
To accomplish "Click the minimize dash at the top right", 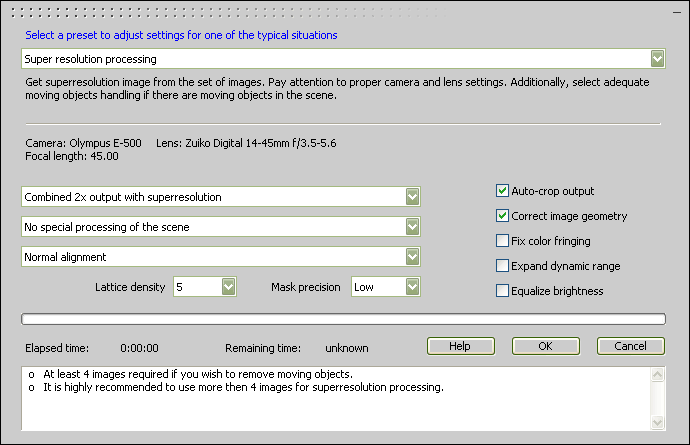I will click(x=677, y=13).
